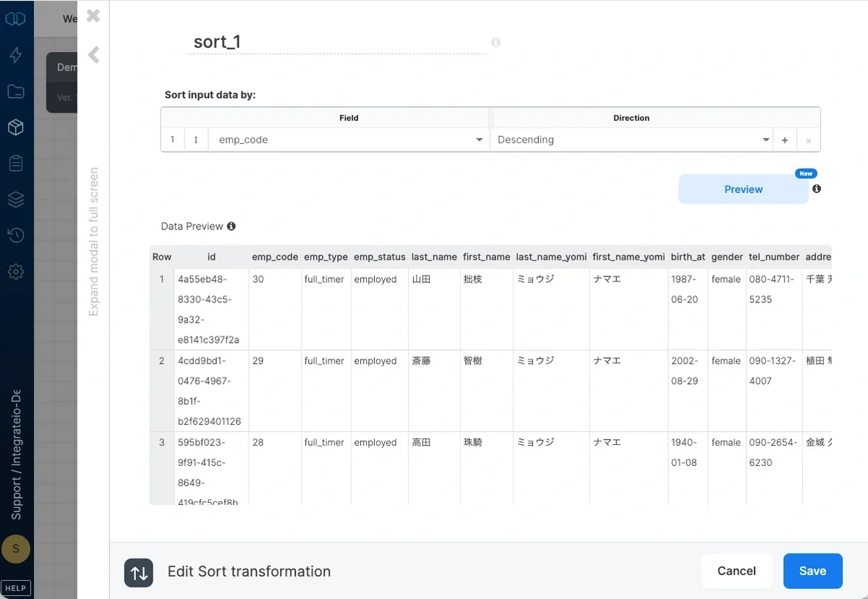Image resolution: width=868 pixels, height=599 pixels.
Task: Click the tel_number column header
Action: click(774, 257)
